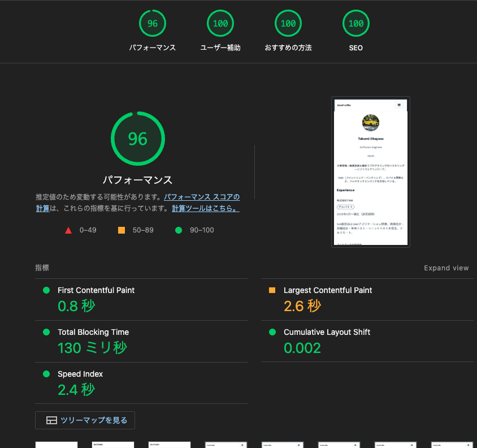
Task: Open the SEO score gauge
Action: pyautogui.click(x=356, y=24)
